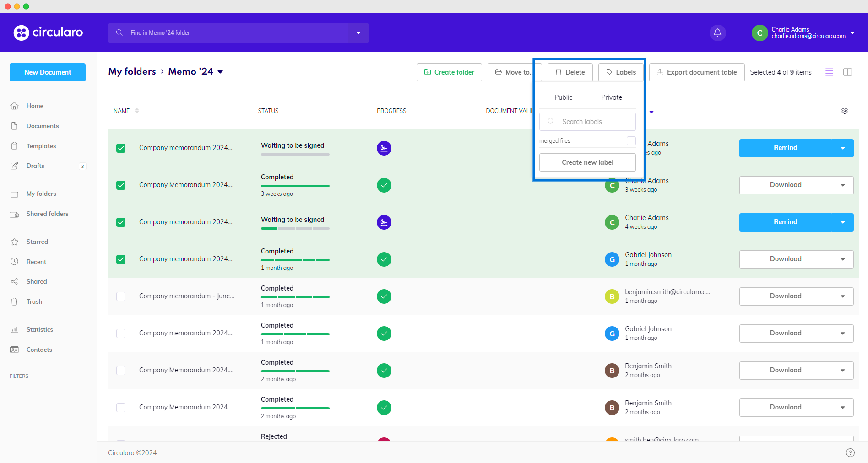868x463 pixels.
Task: Focus the Search labels field
Action: click(587, 122)
